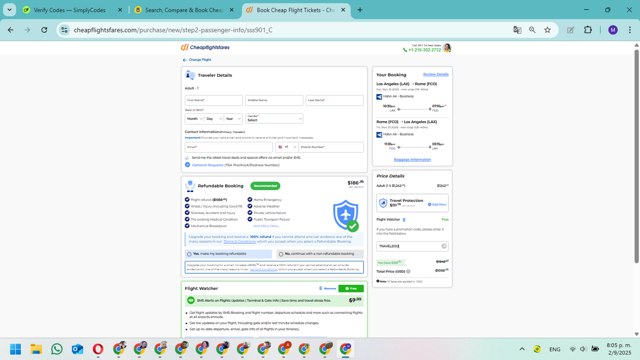Open Outlook from the taskbar

(x=77, y=349)
